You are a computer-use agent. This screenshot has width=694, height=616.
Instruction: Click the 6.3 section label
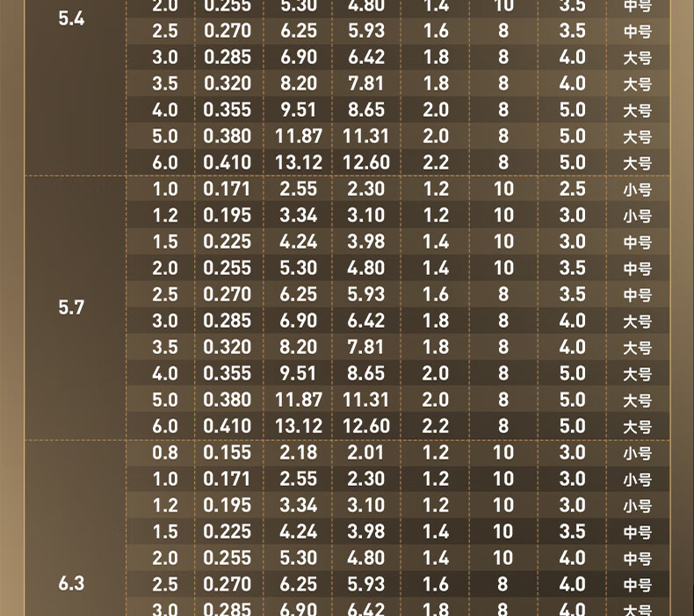coord(71,583)
